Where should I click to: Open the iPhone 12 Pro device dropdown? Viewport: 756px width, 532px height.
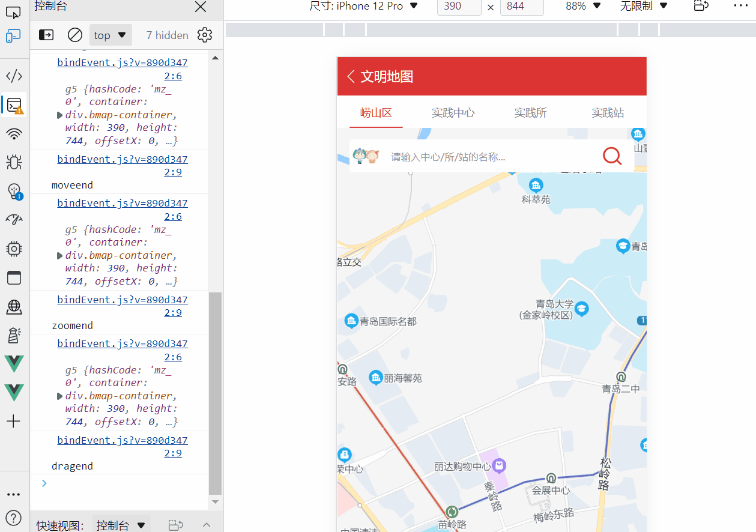363,6
